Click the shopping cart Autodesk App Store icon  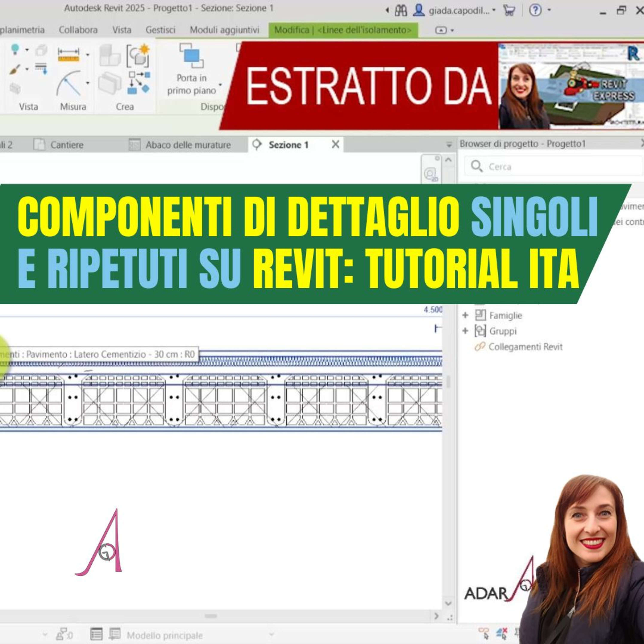509,11
